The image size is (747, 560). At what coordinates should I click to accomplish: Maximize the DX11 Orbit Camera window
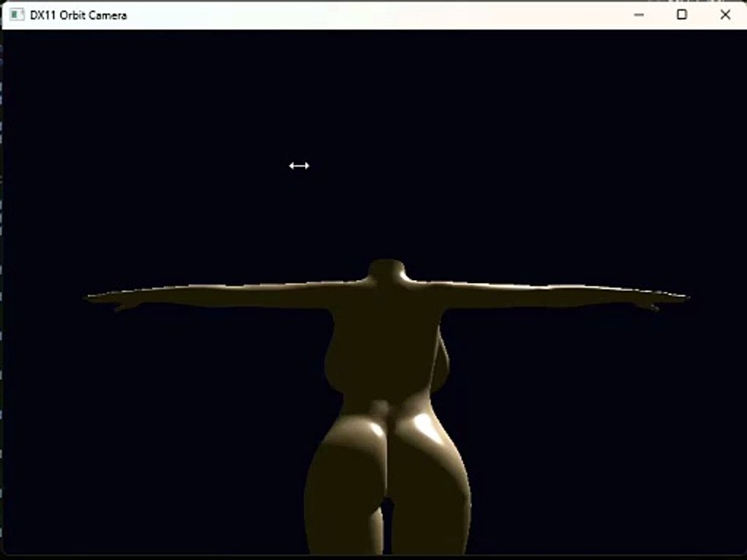pyautogui.click(x=682, y=15)
